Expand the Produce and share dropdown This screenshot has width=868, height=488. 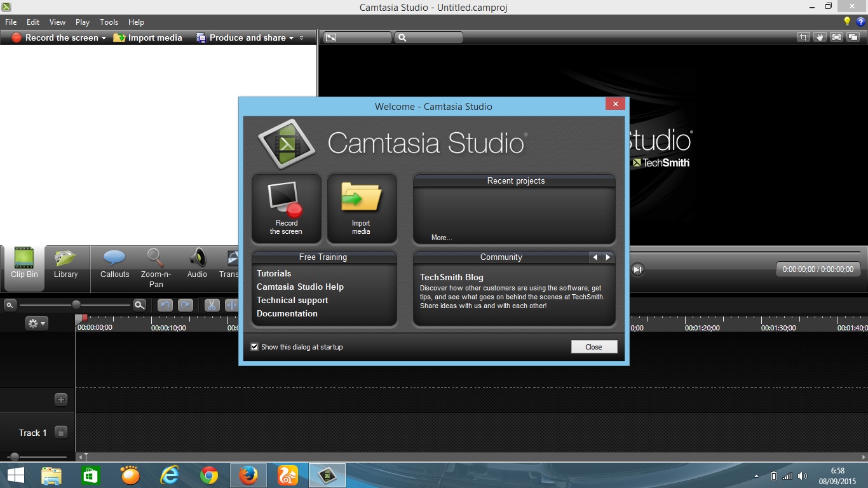pyautogui.click(x=291, y=37)
